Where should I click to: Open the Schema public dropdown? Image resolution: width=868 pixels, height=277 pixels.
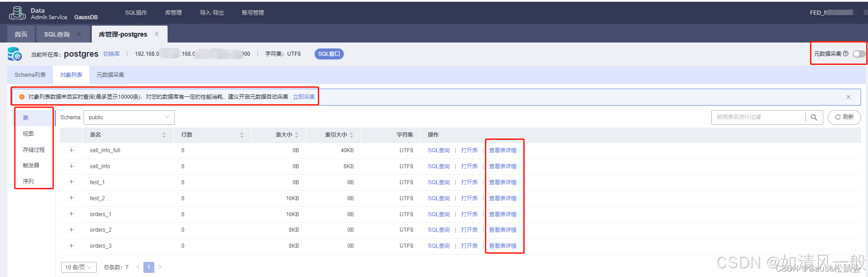pos(129,117)
